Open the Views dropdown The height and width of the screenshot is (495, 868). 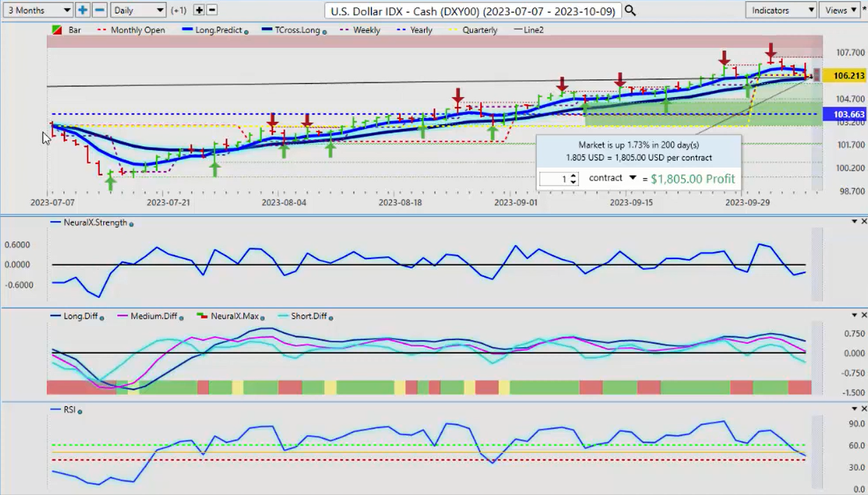(839, 10)
